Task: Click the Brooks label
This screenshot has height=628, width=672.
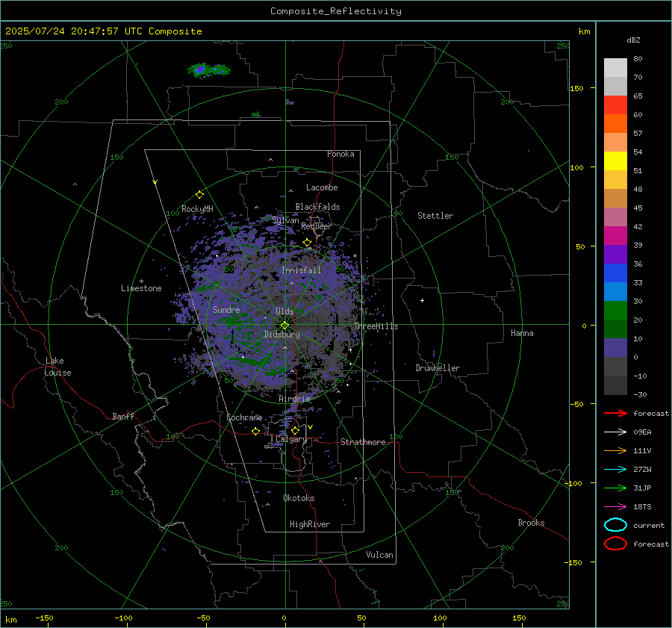Action: [531, 523]
